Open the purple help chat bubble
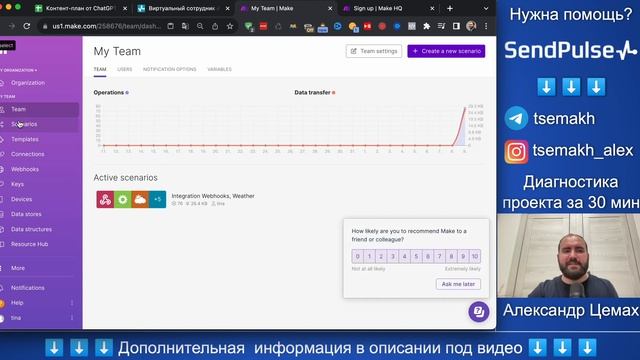 (x=478, y=312)
